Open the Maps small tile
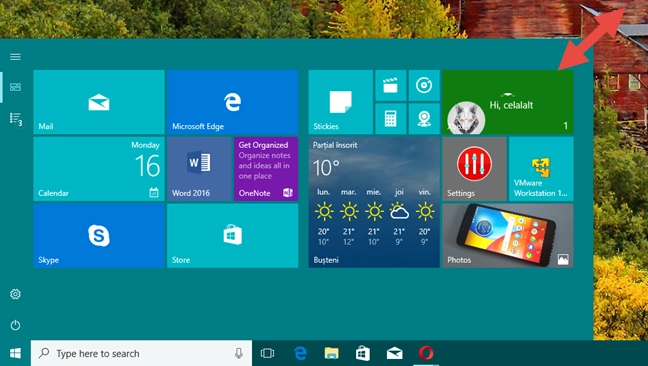648x366 pixels. click(x=424, y=119)
